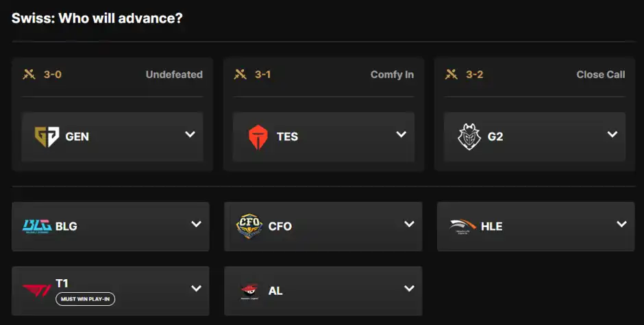The height and width of the screenshot is (325, 644).
Task: Open the BLG dropdown arrow
Action: click(x=197, y=224)
